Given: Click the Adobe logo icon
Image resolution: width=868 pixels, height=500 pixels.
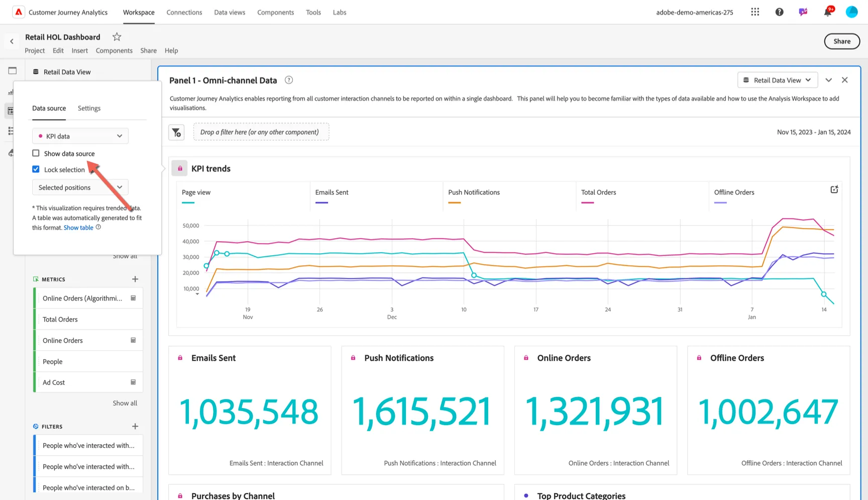Looking at the screenshot, I should click(x=19, y=12).
